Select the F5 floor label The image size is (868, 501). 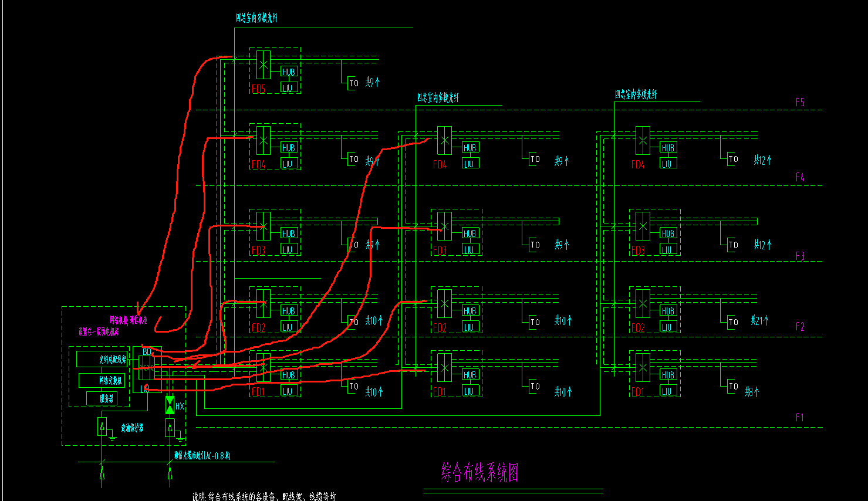[x=800, y=103]
